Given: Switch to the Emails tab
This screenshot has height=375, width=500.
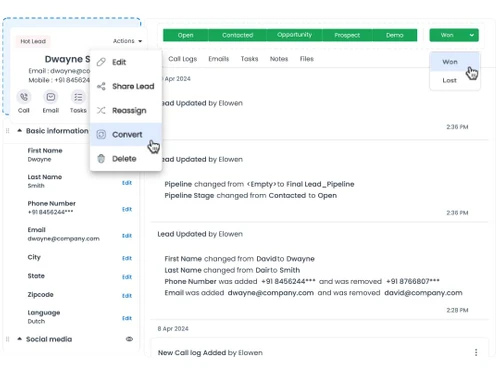Looking at the screenshot, I should (x=219, y=59).
